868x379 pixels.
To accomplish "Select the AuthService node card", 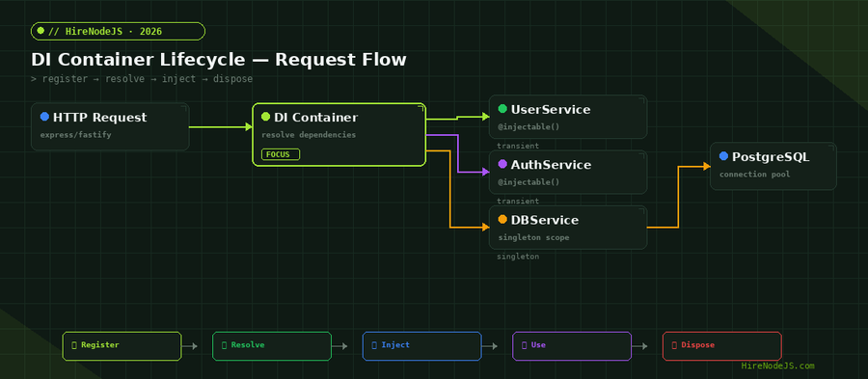I will 568,172.
